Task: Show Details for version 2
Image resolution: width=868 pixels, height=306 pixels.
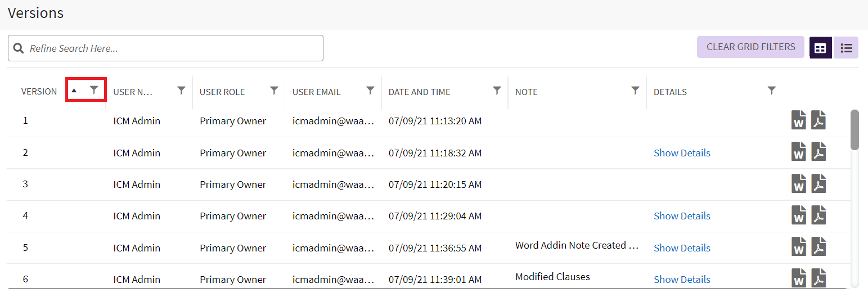Action: (x=682, y=153)
